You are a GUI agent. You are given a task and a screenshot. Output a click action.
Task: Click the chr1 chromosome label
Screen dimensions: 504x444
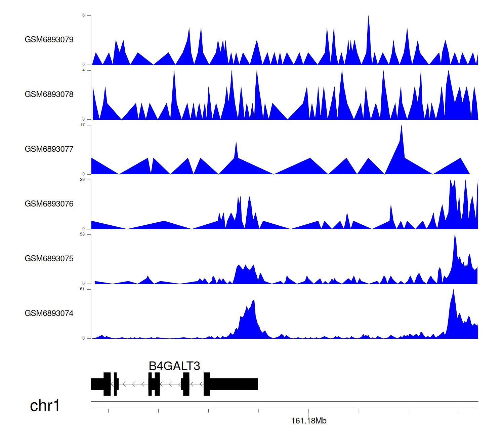pyautogui.click(x=45, y=406)
